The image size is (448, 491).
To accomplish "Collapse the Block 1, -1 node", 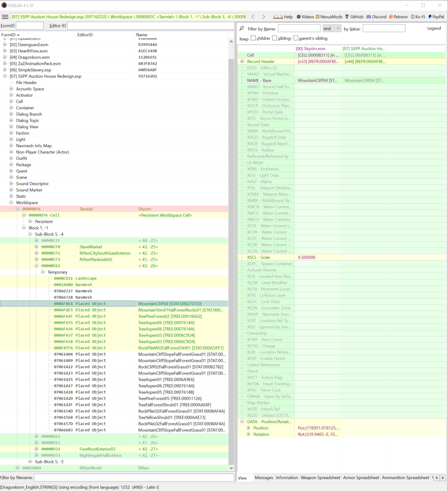I will pos(24,228).
